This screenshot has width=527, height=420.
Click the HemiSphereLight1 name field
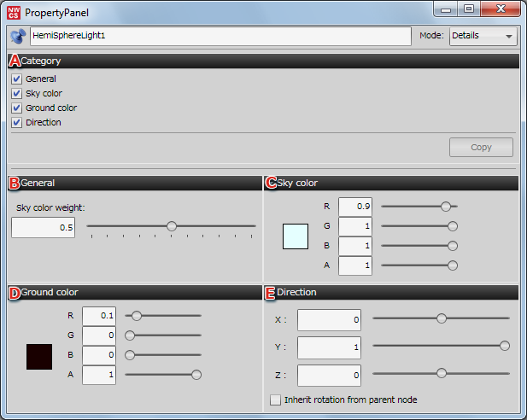pyautogui.click(x=220, y=37)
